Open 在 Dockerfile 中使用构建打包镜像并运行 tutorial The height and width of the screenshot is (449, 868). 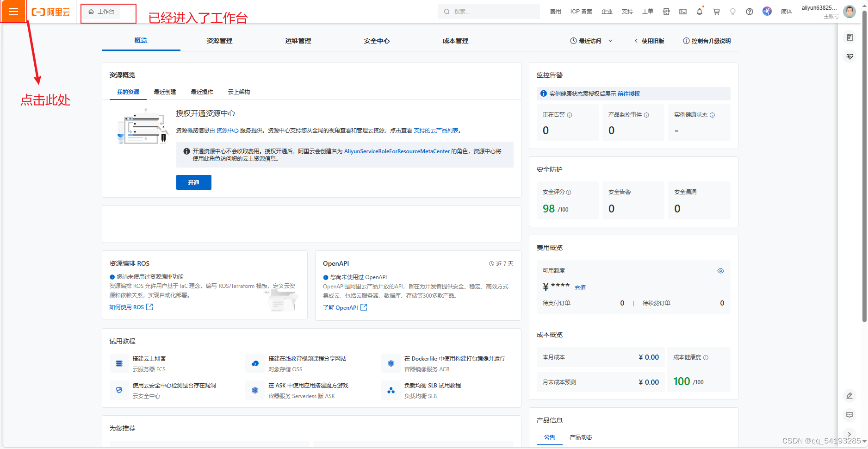pos(454,359)
